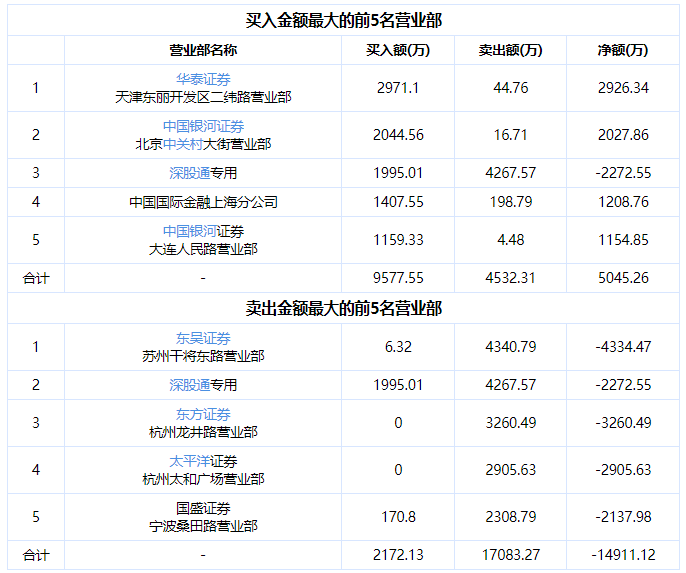The height and width of the screenshot is (573, 686).
Task: Select the net amount -3260.49
Action: [x=623, y=423]
